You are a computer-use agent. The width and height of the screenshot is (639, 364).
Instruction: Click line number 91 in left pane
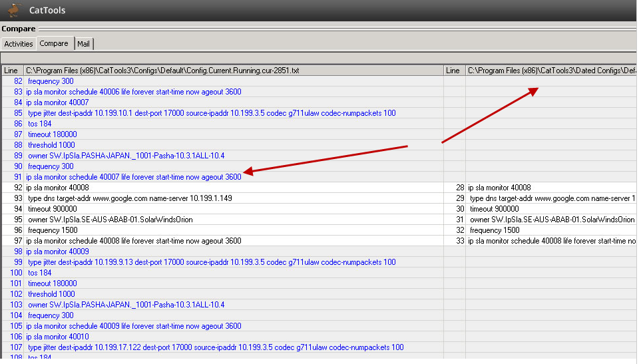[17, 177]
